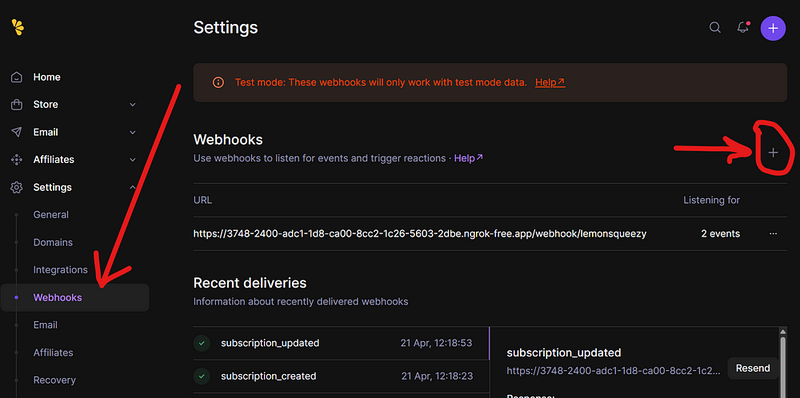Viewport: 800px width, 398px height.
Task: Click the Resend button
Action: 753,368
